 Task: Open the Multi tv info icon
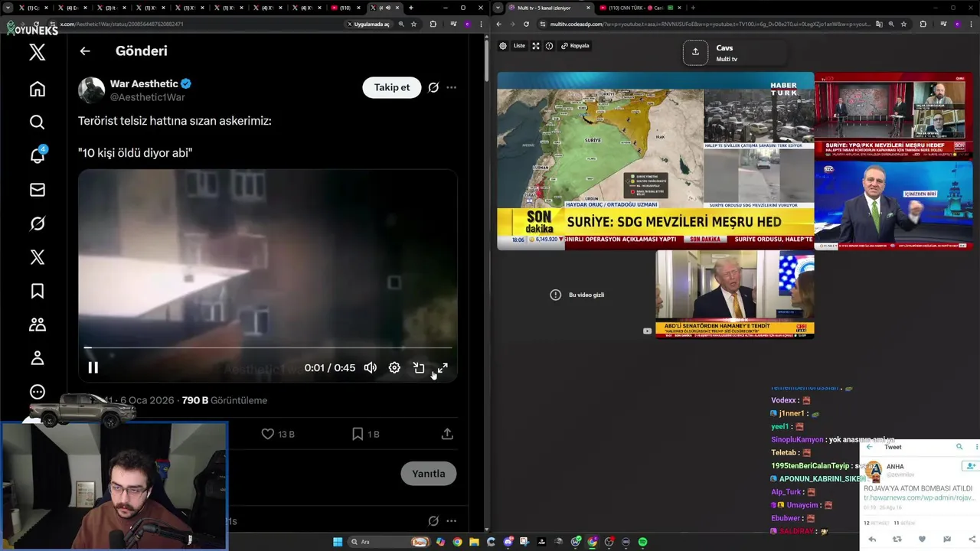tap(549, 46)
